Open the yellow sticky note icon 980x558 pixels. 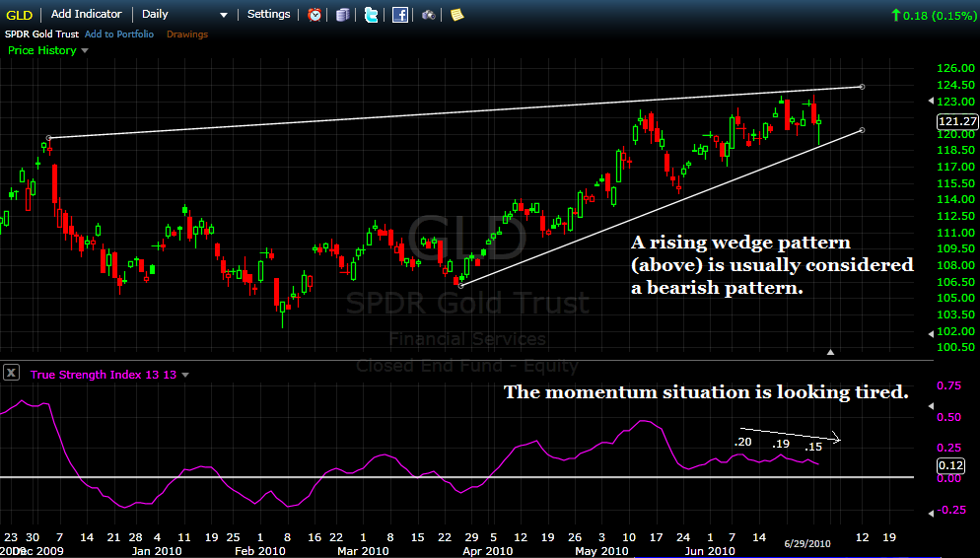pos(456,15)
